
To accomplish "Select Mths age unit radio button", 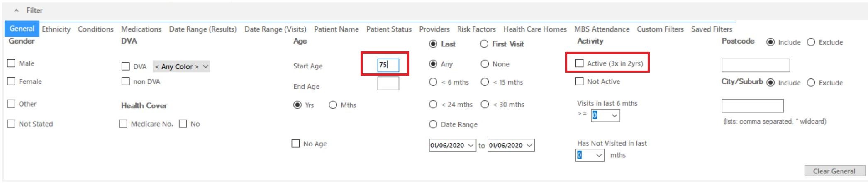I will pos(333,105).
